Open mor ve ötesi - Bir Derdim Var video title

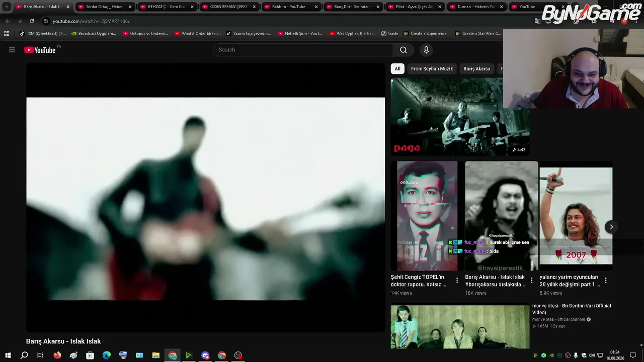click(572, 309)
